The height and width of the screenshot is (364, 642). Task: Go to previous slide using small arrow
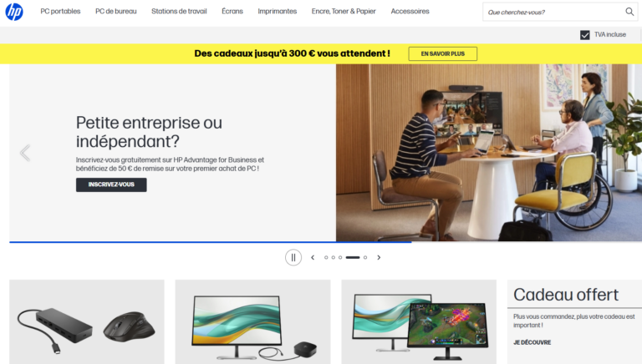[313, 258]
